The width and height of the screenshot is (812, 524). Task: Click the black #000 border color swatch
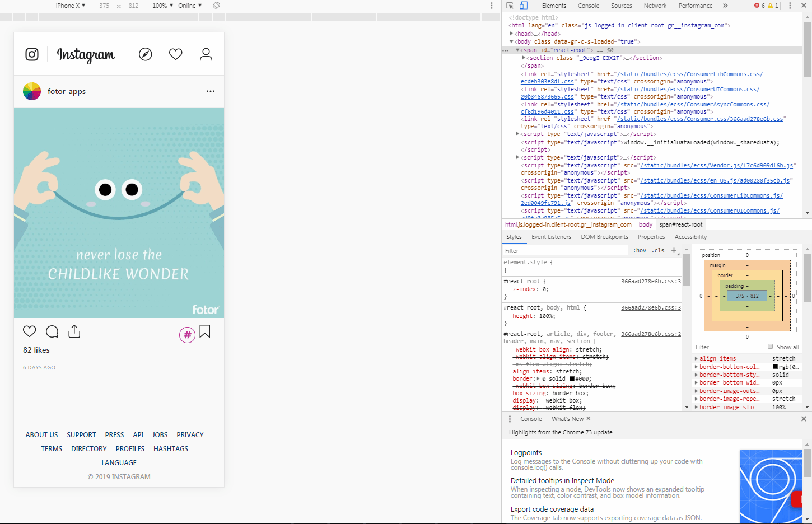point(572,378)
